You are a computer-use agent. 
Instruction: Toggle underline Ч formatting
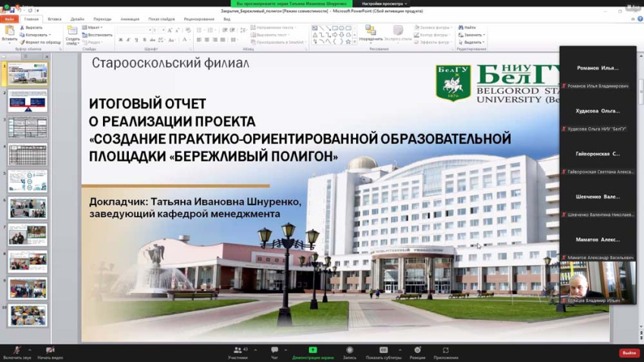click(136, 40)
